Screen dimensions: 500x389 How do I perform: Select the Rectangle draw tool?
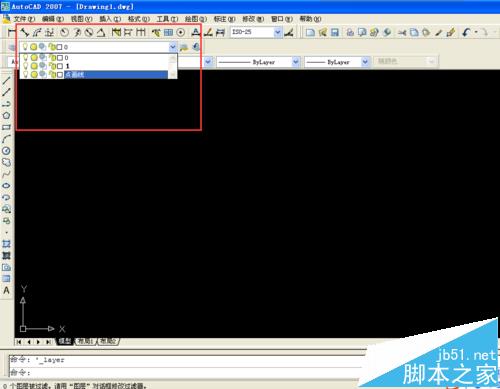pos(6,127)
